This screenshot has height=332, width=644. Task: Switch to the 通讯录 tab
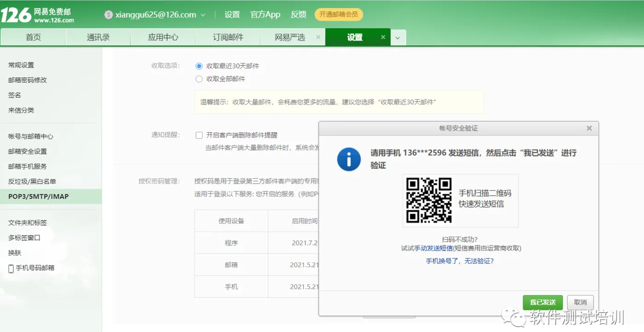(98, 37)
